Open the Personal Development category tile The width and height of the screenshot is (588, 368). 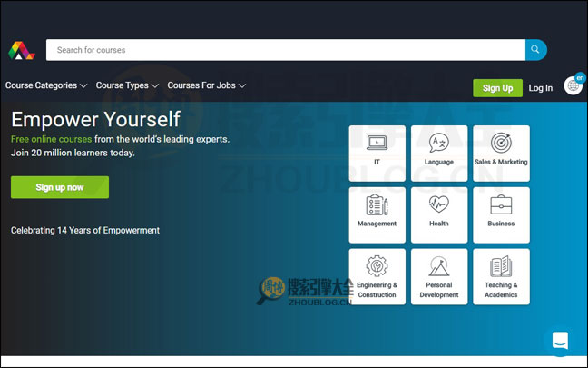coord(439,276)
